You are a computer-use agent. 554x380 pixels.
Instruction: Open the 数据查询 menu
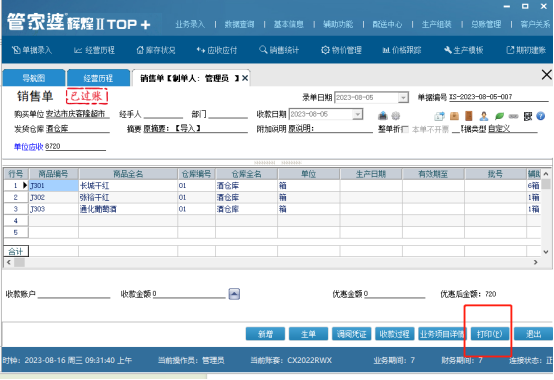coord(239,24)
